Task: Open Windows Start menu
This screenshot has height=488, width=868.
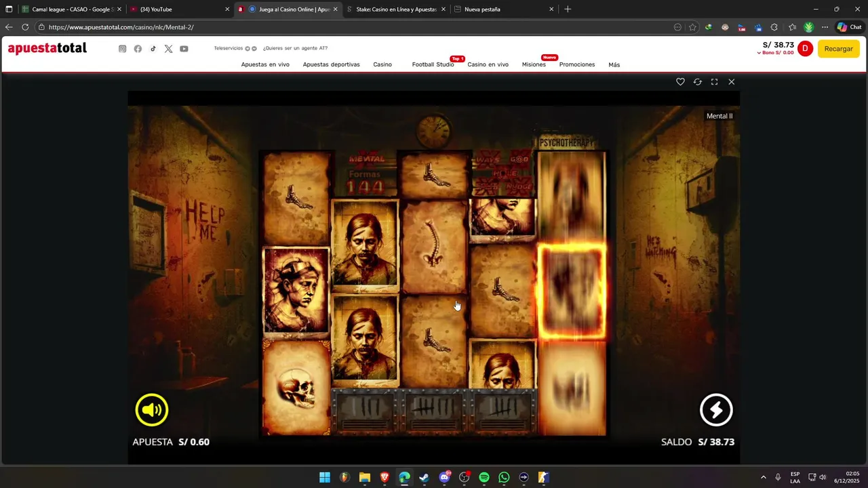Action: (325, 478)
